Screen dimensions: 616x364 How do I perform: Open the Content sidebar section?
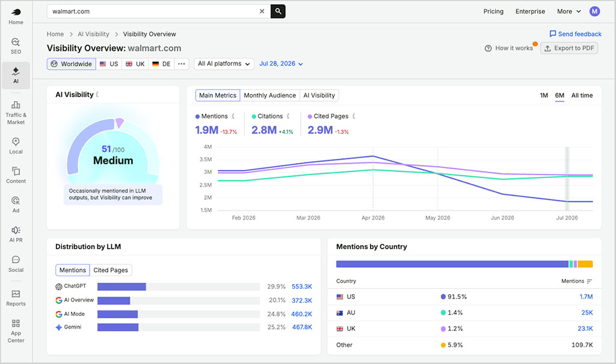click(16, 175)
